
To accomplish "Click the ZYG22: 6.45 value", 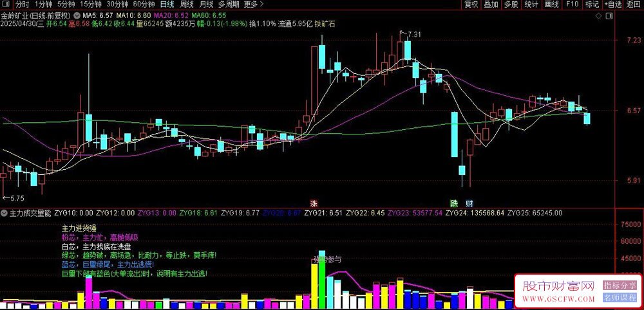I will (365, 214).
